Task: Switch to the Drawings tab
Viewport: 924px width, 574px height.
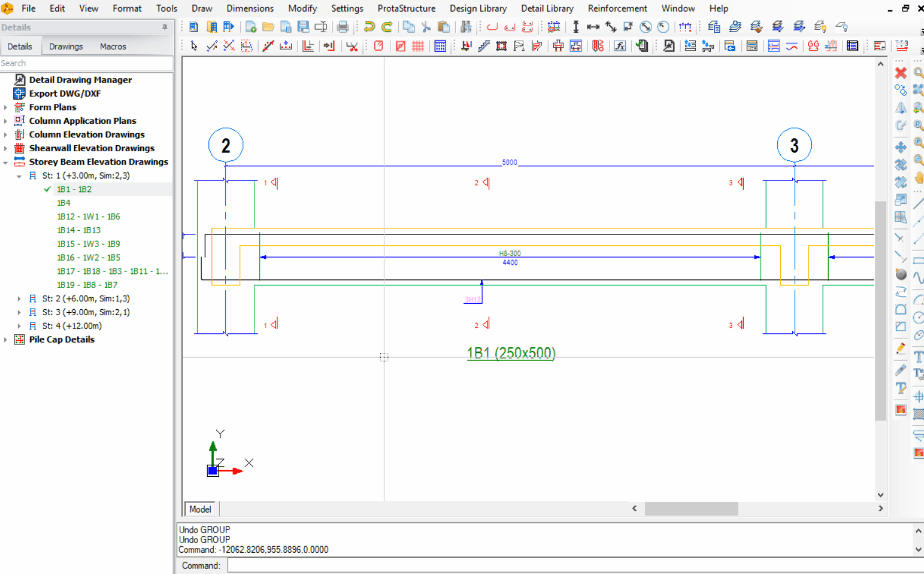Action: coord(66,46)
